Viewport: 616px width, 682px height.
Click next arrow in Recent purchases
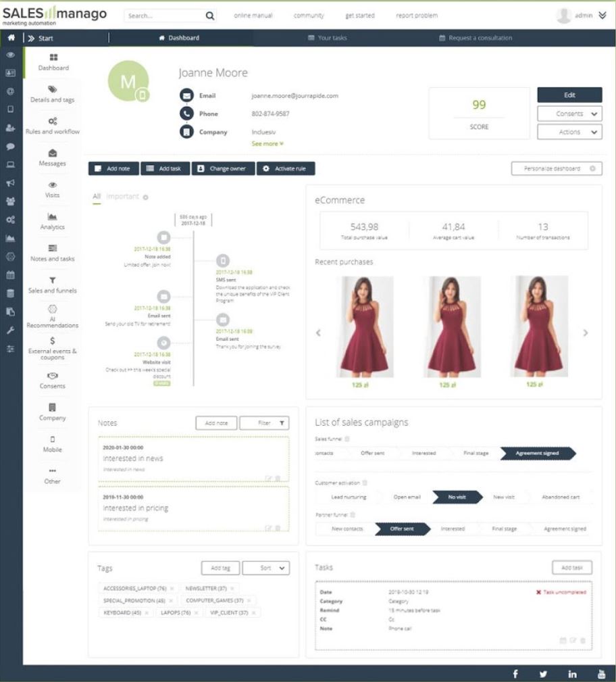[x=585, y=333]
